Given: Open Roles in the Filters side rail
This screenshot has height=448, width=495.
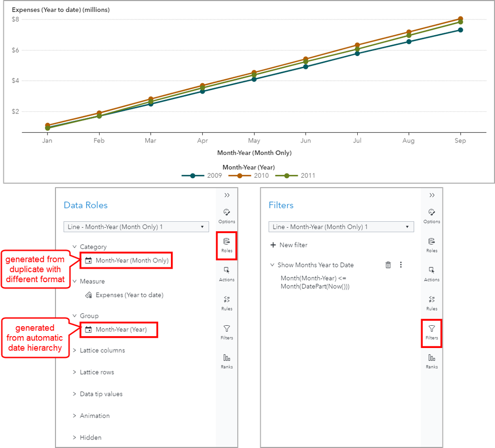Looking at the screenshot, I should [432, 246].
